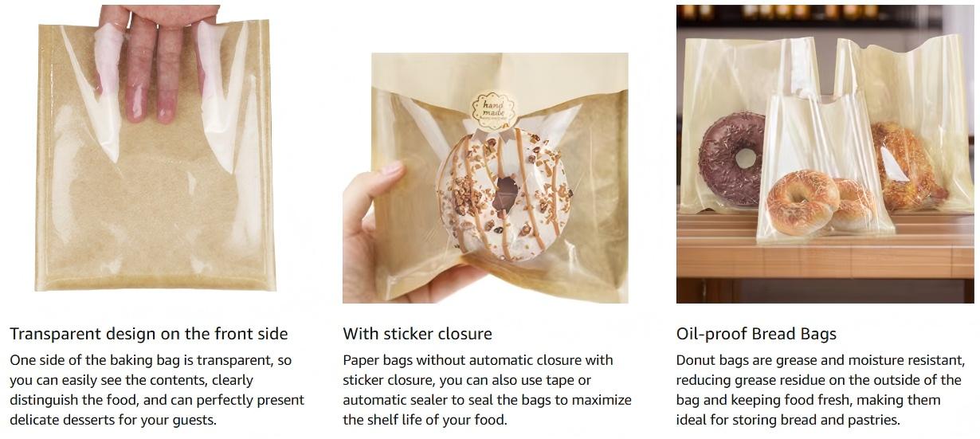Click the chocolate sprinkle donut in bag
This screenshot has height=439, width=980.
pyautogui.click(x=733, y=157)
